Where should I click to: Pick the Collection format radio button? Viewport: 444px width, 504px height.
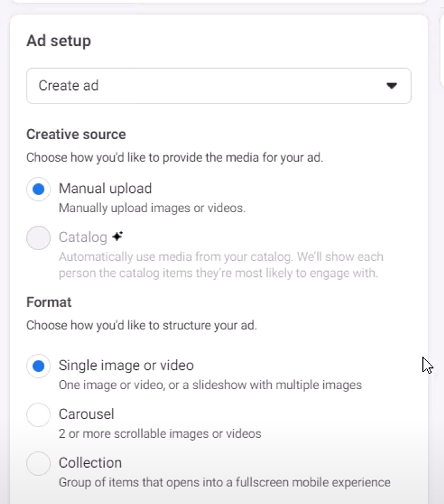(x=38, y=464)
